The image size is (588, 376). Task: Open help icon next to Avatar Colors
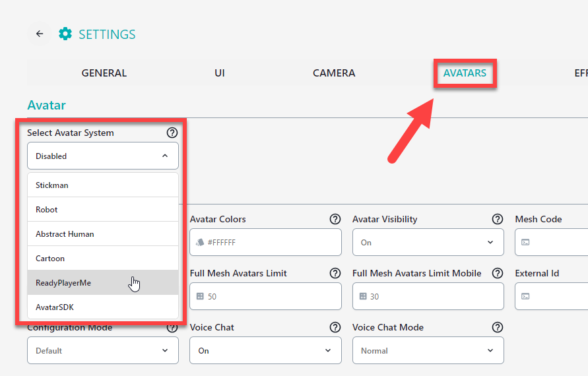(335, 219)
